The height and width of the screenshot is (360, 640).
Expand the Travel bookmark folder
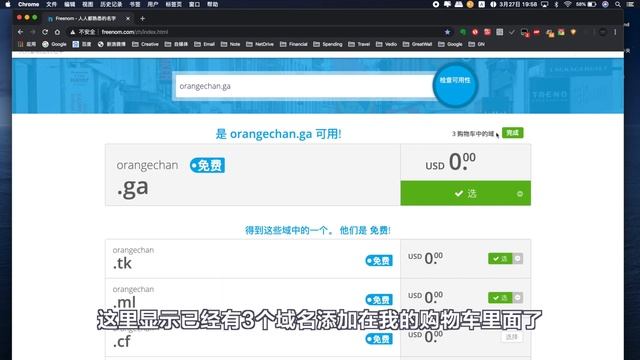pos(359,44)
